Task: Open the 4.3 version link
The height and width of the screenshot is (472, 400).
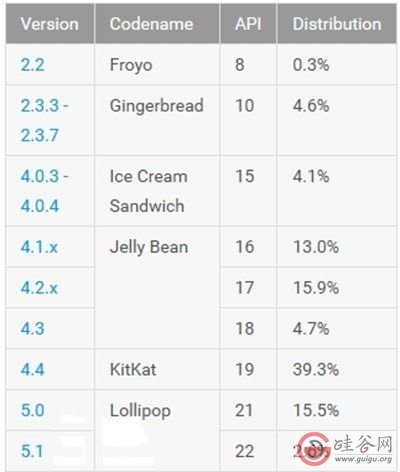Action: point(32,329)
